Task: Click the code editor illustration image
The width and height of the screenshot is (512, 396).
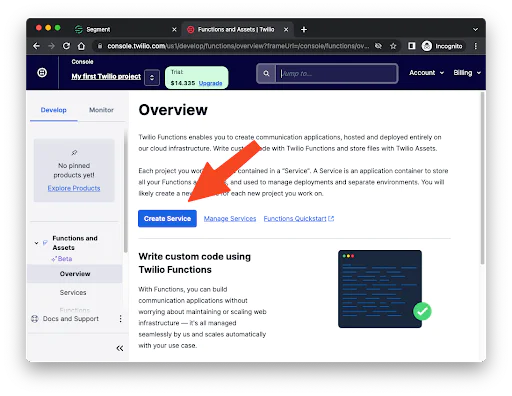Action: point(384,289)
